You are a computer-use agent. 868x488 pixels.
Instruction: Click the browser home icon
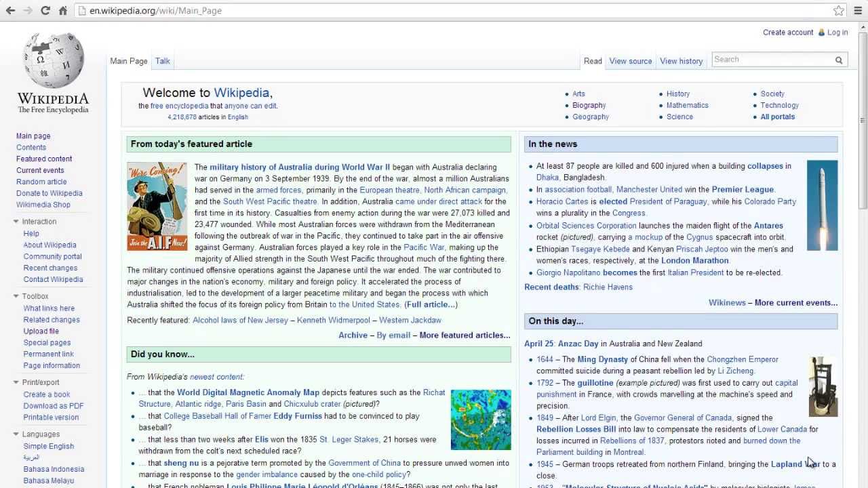point(63,11)
